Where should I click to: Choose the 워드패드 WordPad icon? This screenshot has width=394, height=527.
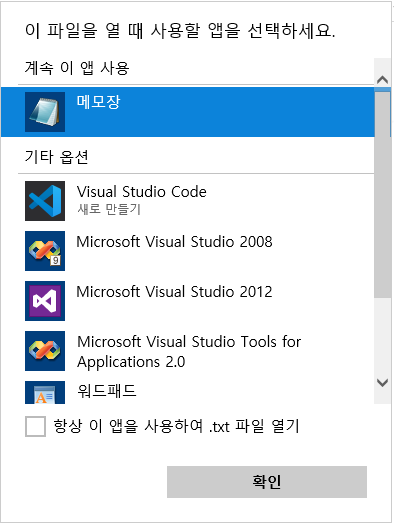pyautogui.click(x=45, y=392)
